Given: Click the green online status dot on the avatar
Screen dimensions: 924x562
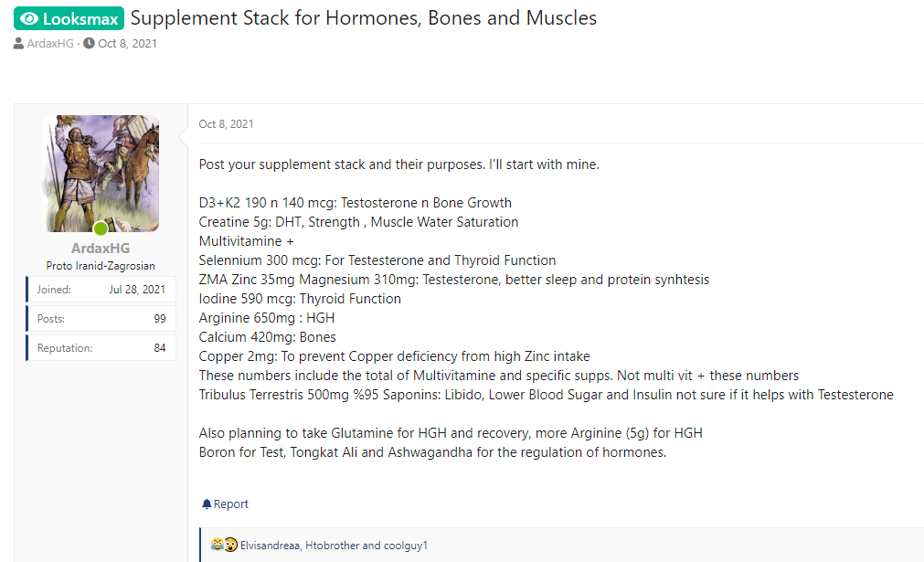Looking at the screenshot, I should (101, 228).
